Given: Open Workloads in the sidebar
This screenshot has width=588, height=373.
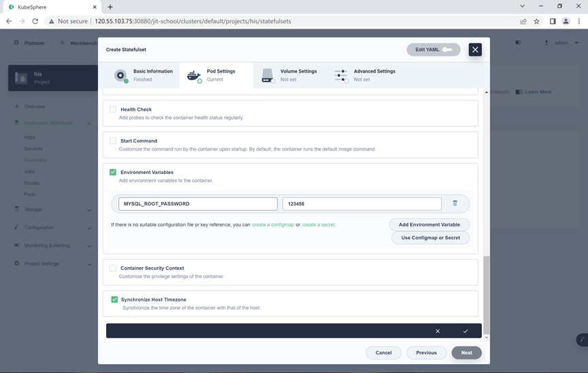Looking at the screenshot, I should (x=35, y=160).
